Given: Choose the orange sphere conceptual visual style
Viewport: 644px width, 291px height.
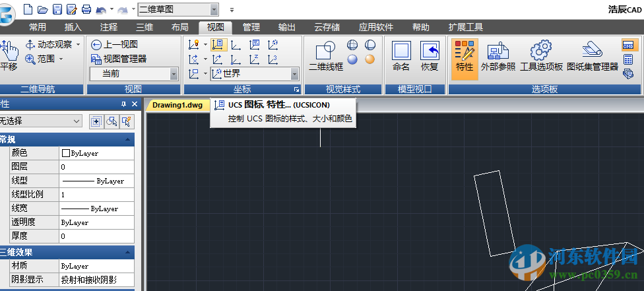Looking at the screenshot, I should (x=370, y=59).
